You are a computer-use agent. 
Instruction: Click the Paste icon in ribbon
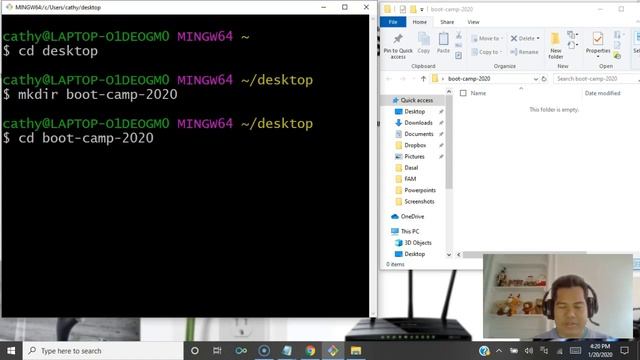click(443, 39)
